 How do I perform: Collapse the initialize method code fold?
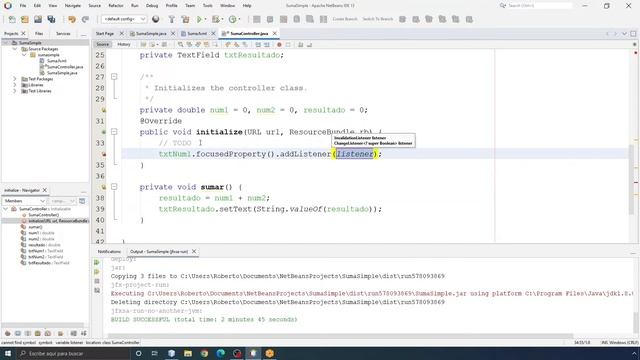[x=114, y=132]
